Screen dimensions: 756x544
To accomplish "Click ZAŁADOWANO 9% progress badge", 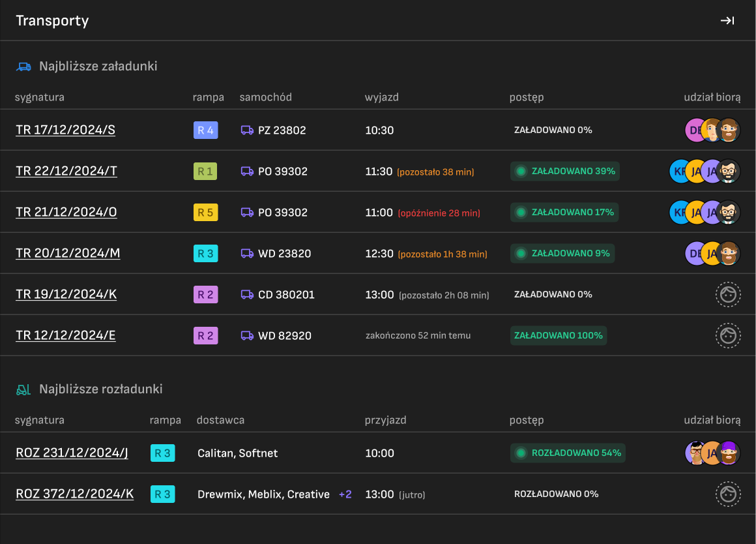I will (x=562, y=254).
